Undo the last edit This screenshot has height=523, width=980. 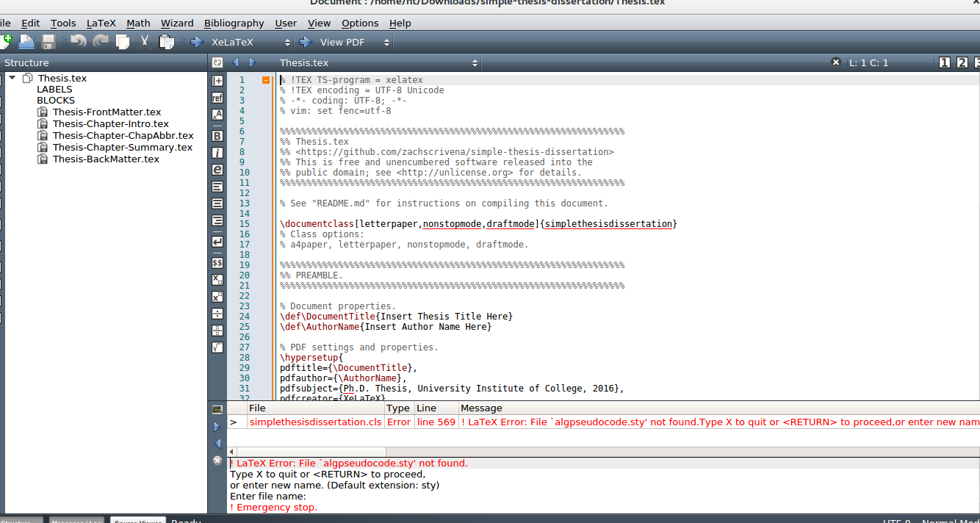(78, 42)
